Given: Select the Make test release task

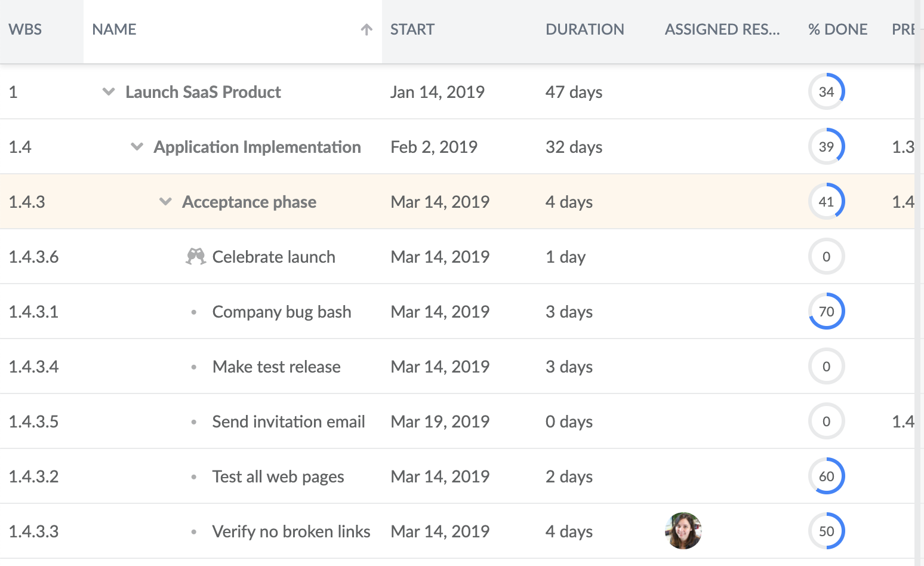Looking at the screenshot, I should point(276,367).
